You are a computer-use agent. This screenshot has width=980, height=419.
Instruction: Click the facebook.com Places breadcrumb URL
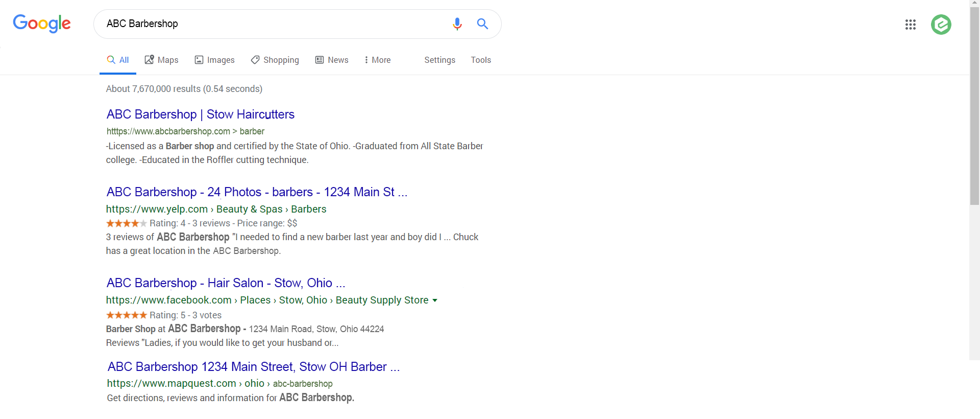(267, 300)
